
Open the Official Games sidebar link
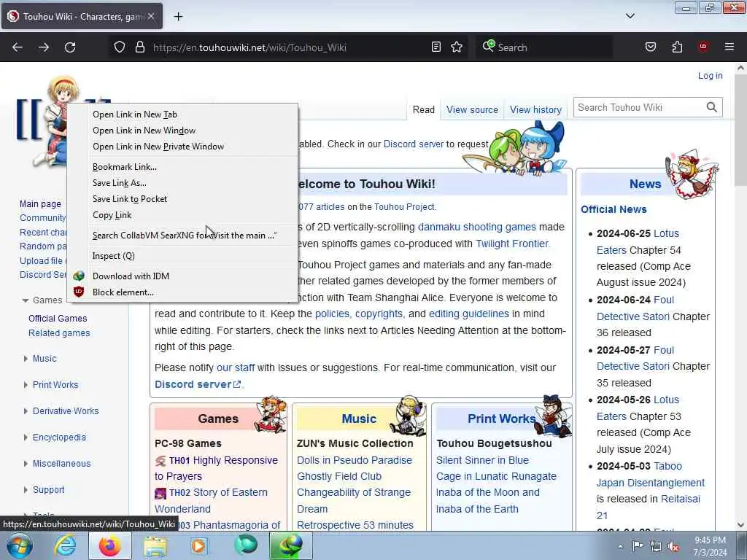click(x=58, y=319)
